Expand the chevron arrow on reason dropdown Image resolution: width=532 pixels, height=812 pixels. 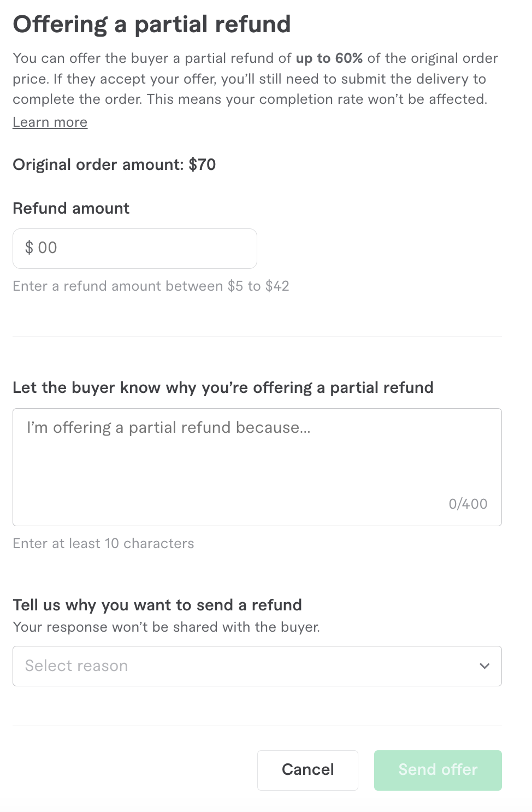(x=484, y=666)
